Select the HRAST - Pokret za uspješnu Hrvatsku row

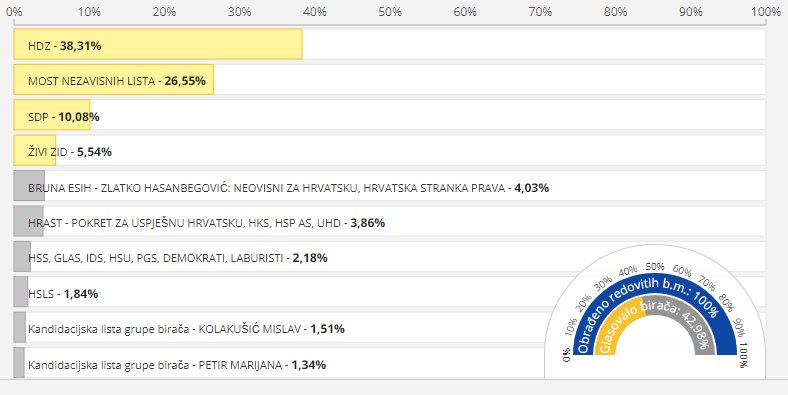click(389, 221)
